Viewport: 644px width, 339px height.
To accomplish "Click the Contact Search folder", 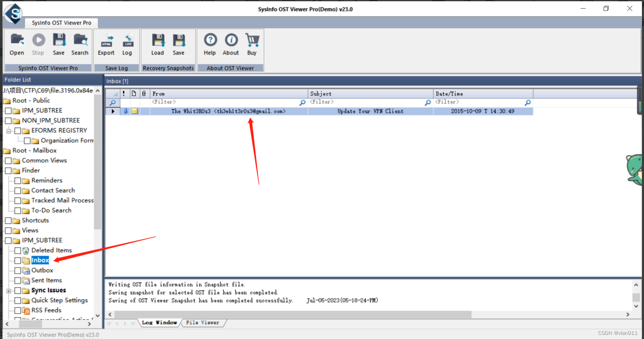I will (53, 191).
